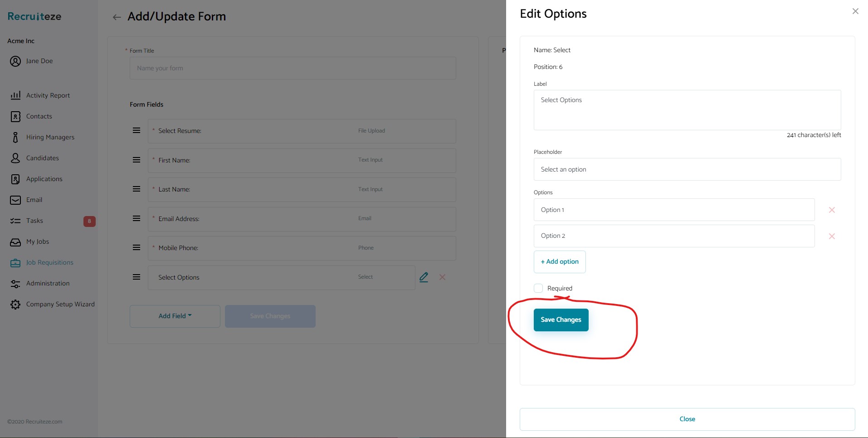Screen dimensions: 868x438
Task: Click the Email envelope icon
Action: tap(16, 200)
